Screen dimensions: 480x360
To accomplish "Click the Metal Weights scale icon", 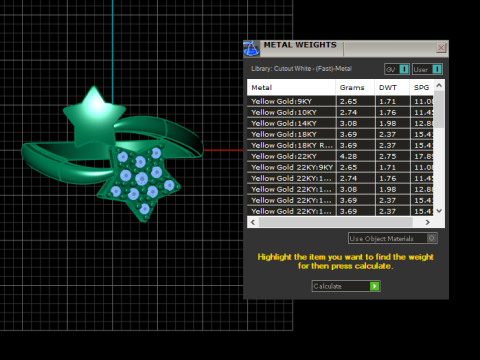I will [252, 49].
